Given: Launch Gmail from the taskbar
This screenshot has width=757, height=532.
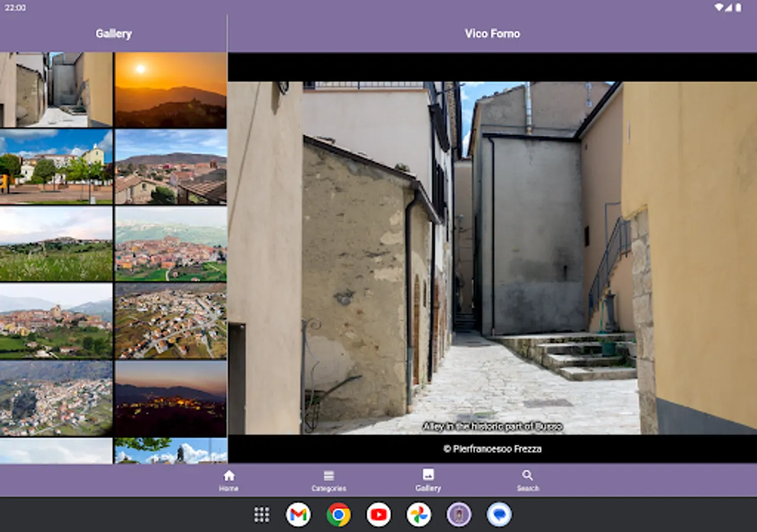Looking at the screenshot, I should [299, 515].
